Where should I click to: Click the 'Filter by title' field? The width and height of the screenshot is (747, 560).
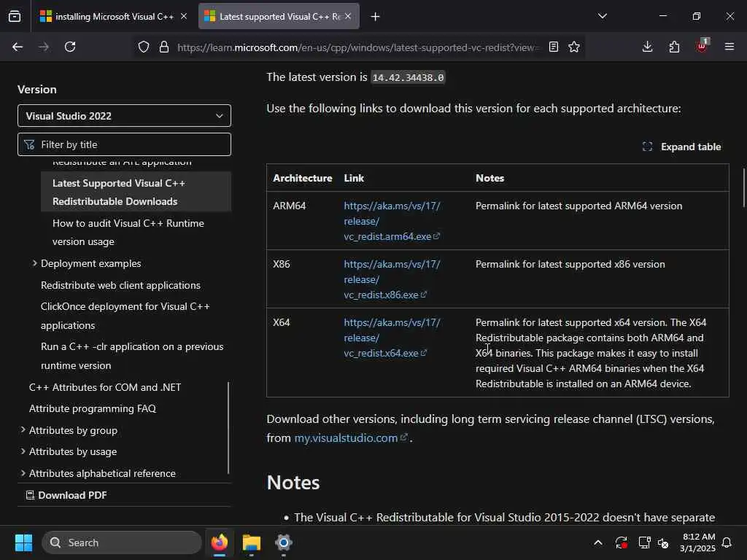pos(124,144)
